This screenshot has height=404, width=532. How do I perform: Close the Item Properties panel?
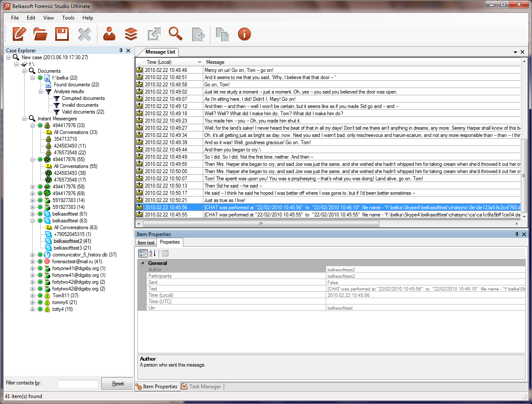pos(523,234)
